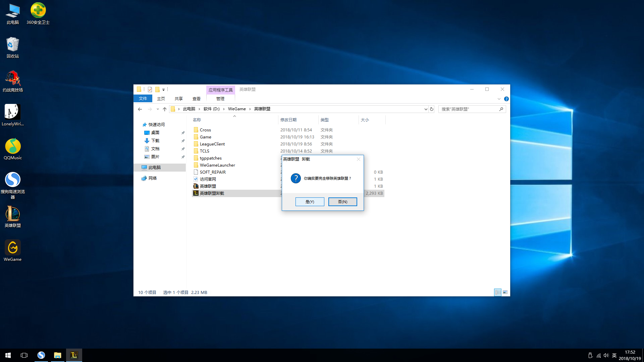Open the 查看 ribbon tab
Viewport: 644px width, 362px height.
pyautogui.click(x=197, y=99)
